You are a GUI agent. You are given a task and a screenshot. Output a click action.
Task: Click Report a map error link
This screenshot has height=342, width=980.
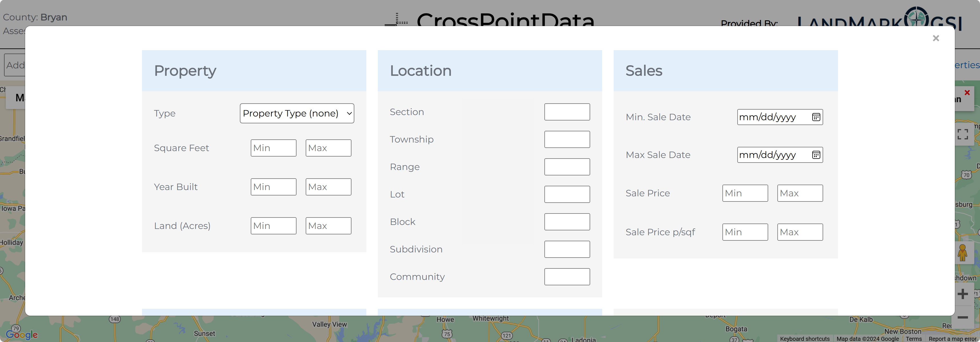(x=952, y=339)
